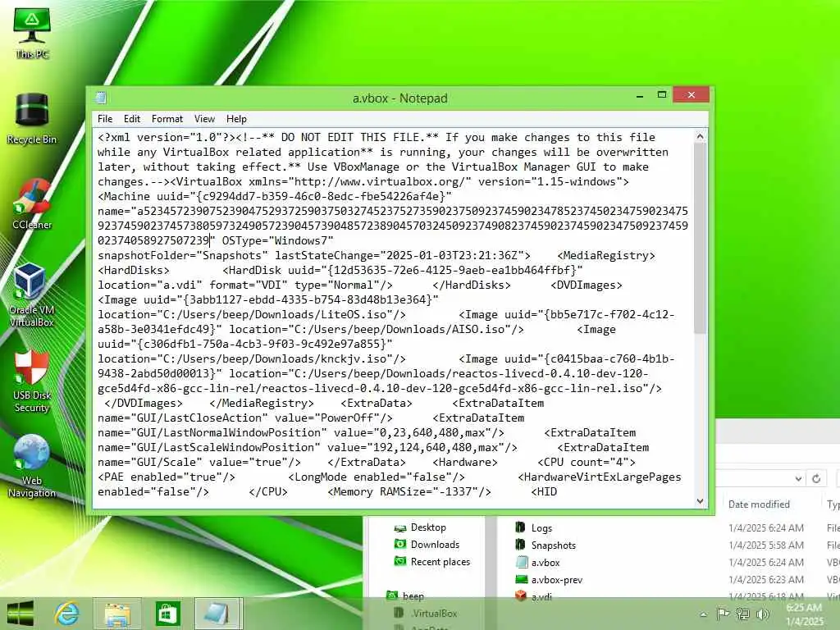Show hidden tray icons arrow
Viewport: 840px width, 630px height.
click(x=703, y=614)
